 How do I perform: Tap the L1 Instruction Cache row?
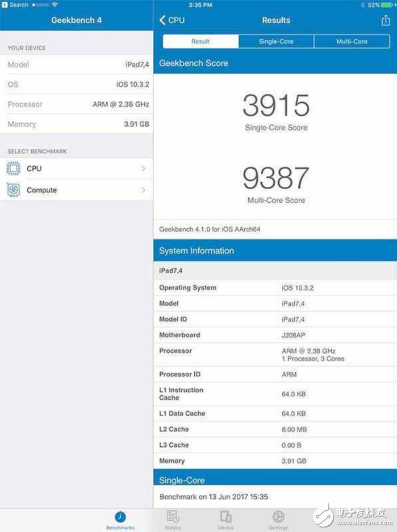pos(275,394)
